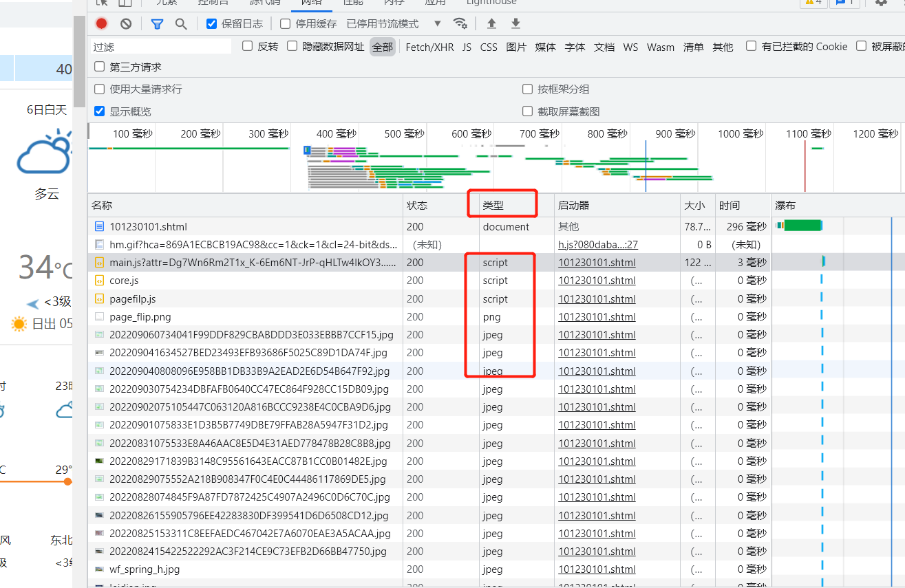Screen dimensions: 905x588
Task: Focus the 过滤 filter text box
Action: click(162, 47)
